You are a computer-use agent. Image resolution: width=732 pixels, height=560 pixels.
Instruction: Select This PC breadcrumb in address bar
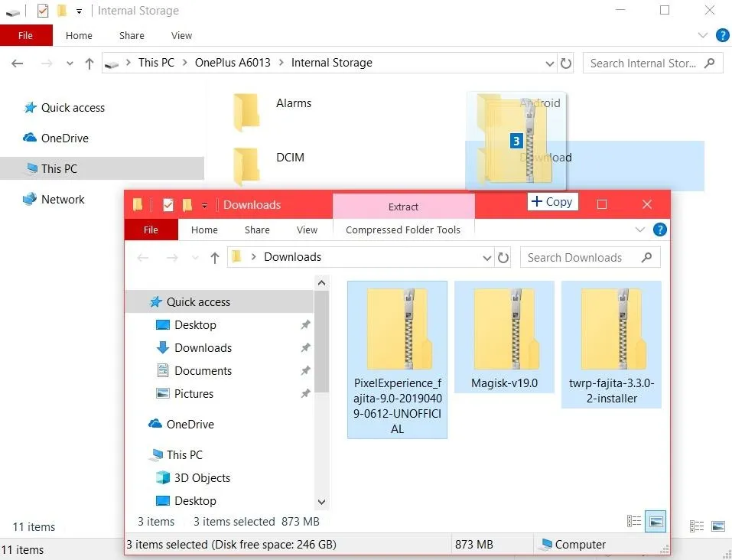click(156, 63)
